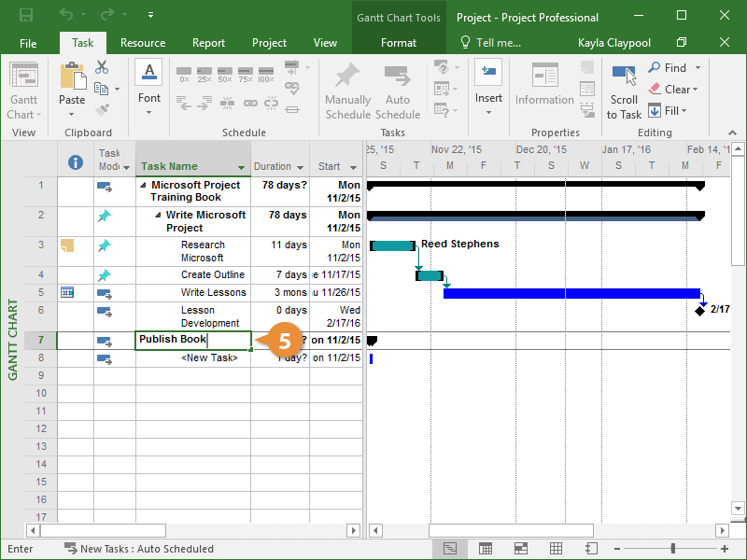
Task: Click the Save icon in title bar
Action: (25, 16)
